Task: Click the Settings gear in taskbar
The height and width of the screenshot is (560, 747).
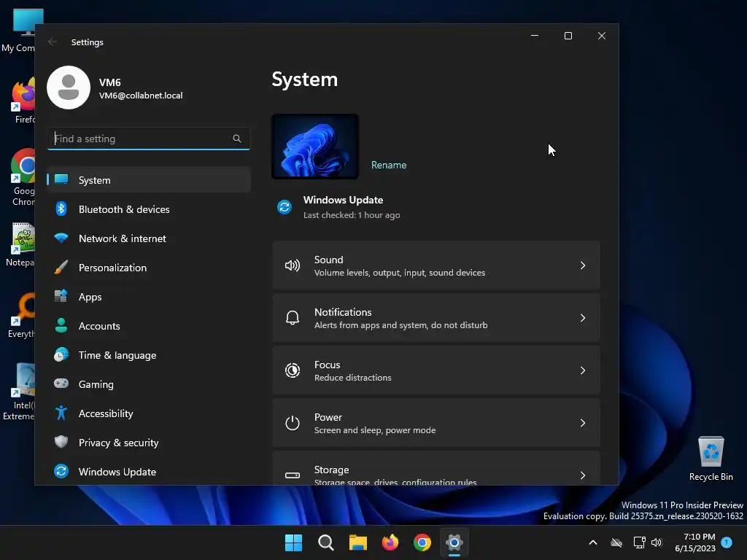Action: (x=454, y=542)
